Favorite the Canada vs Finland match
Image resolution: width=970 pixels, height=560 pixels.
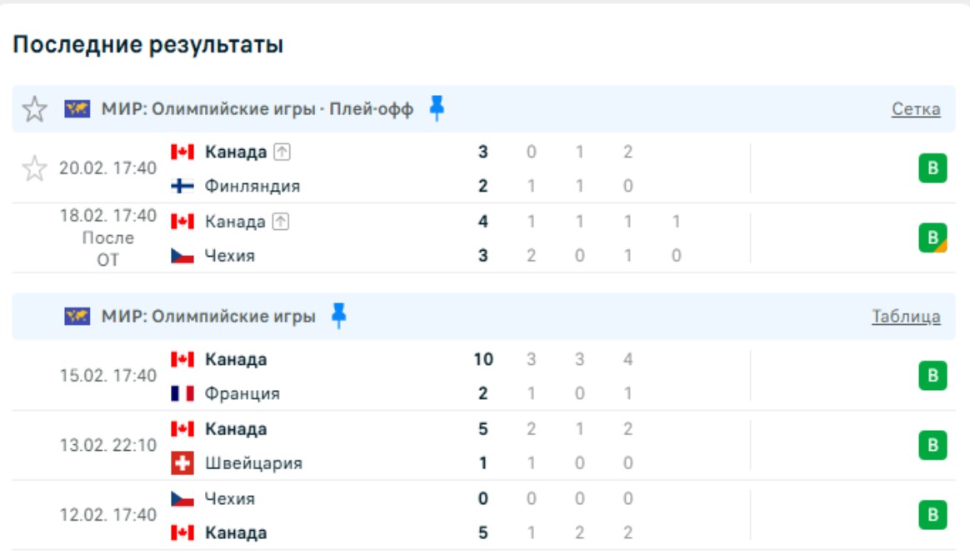34,169
